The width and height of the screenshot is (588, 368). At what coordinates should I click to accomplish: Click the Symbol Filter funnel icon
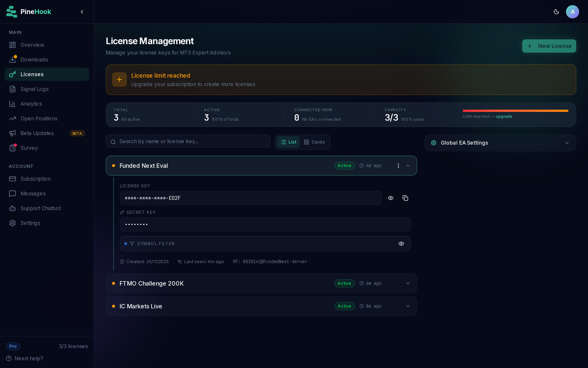(132, 244)
